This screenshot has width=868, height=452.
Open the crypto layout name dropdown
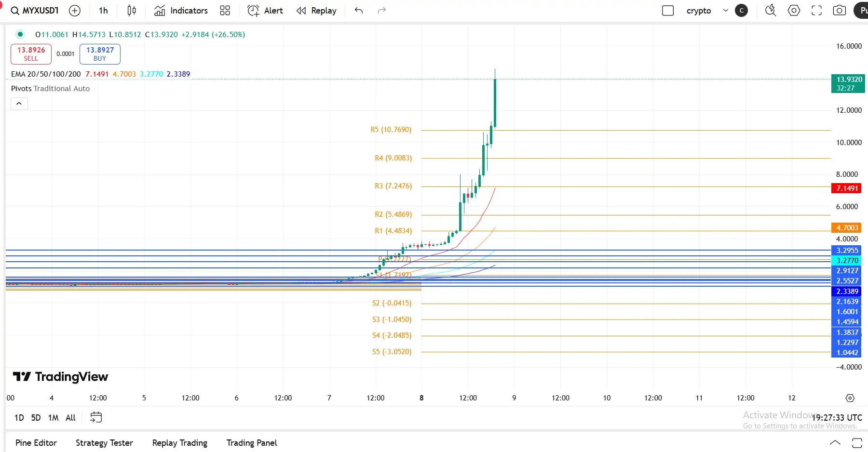[x=726, y=11]
